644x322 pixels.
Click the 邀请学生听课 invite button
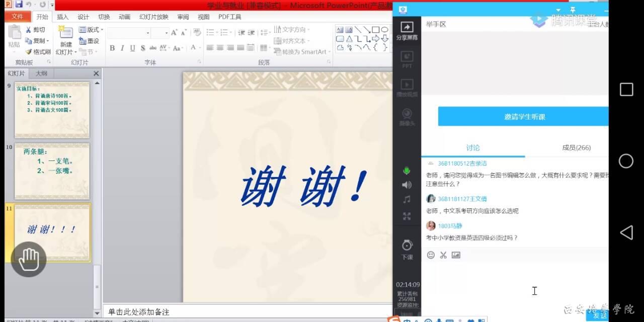click(x=524, y=116)
